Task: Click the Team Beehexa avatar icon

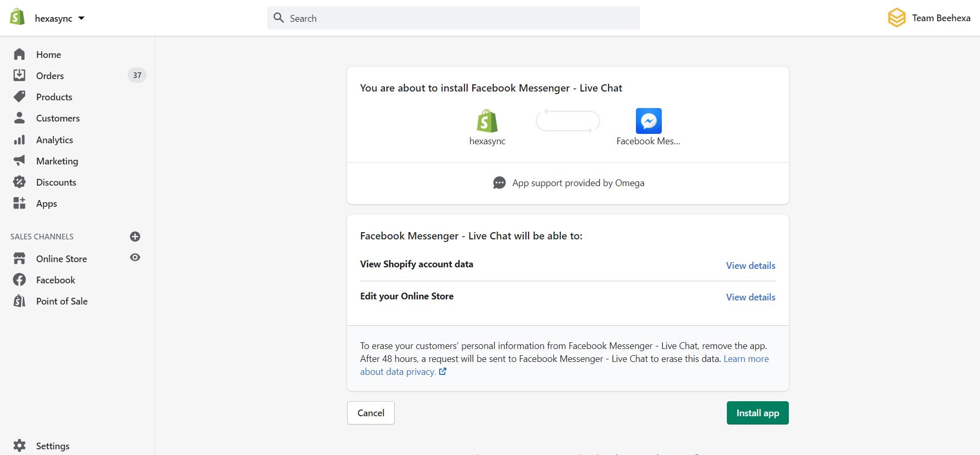Action: [x=896, y=18]
